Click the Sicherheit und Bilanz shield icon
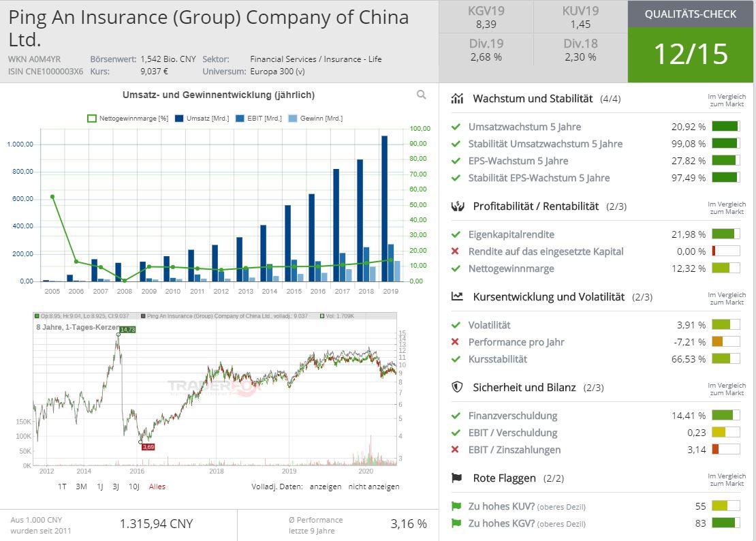Viewport: 756px width, 541px height. coord(458,388)
